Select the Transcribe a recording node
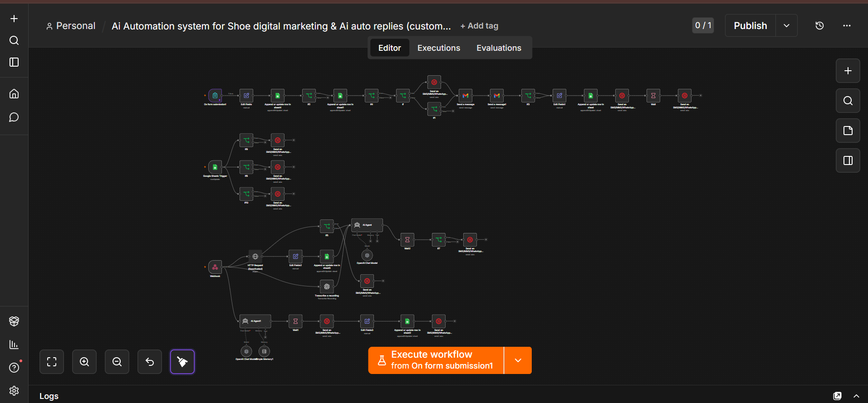This screenshot has height=403, width=868. click(327, 286)
